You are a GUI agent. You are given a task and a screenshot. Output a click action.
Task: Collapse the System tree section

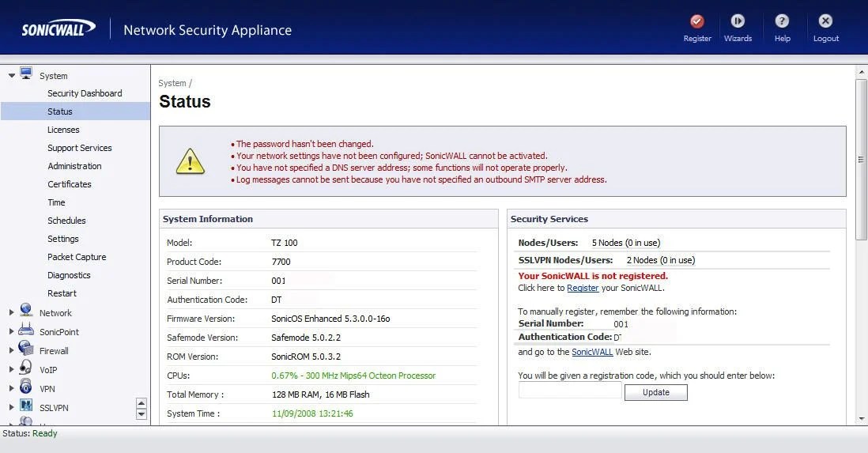coord(12,76)
